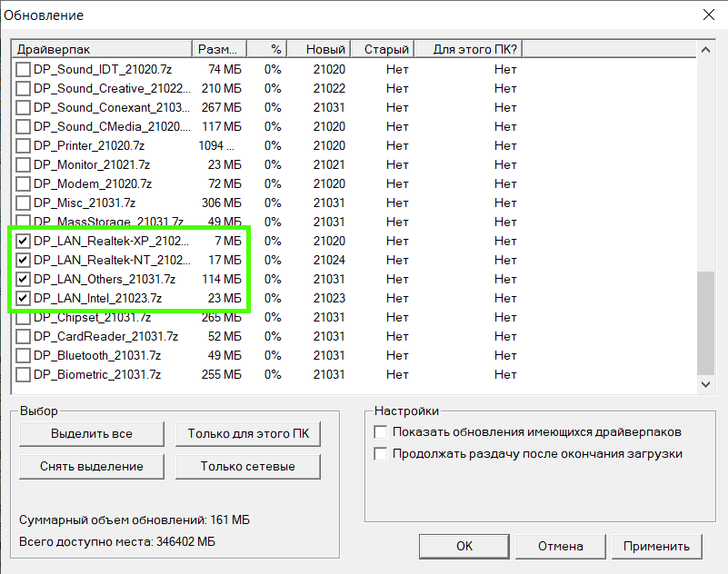Screen dimensions: 728x574
Task: Sort by the 'Для этого ПК?' column header
Action: pyautogui.click(x=468, y=49)
